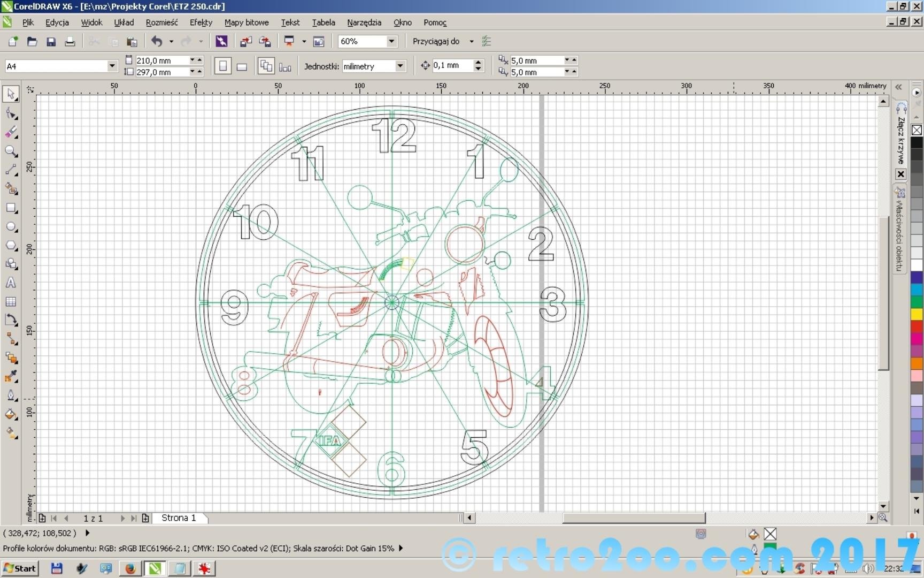Click the Import icon in toolbar

(x=246, y=42)
